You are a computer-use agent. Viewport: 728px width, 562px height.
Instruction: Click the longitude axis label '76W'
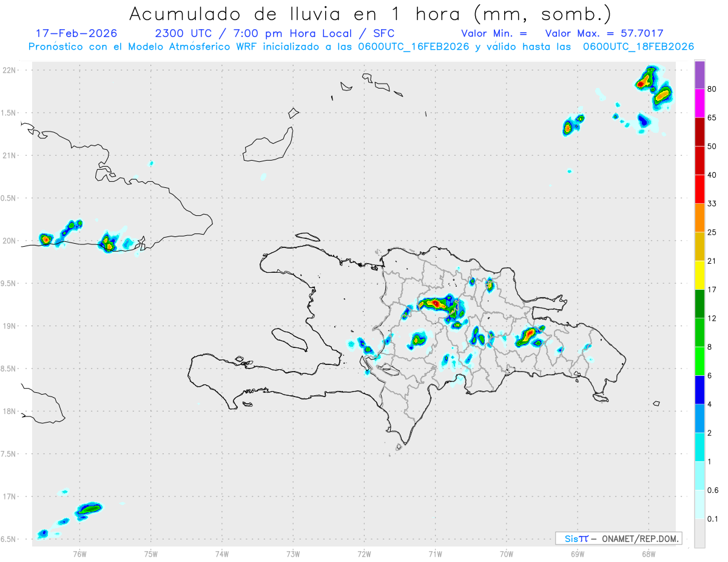click(x=79, y=554)
